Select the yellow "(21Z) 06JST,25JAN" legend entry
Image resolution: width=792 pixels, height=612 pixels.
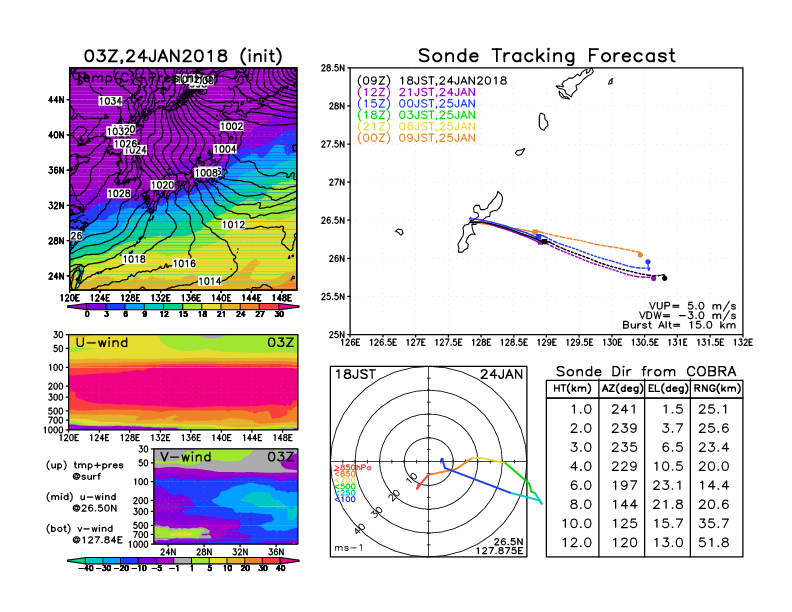[416, 126]
